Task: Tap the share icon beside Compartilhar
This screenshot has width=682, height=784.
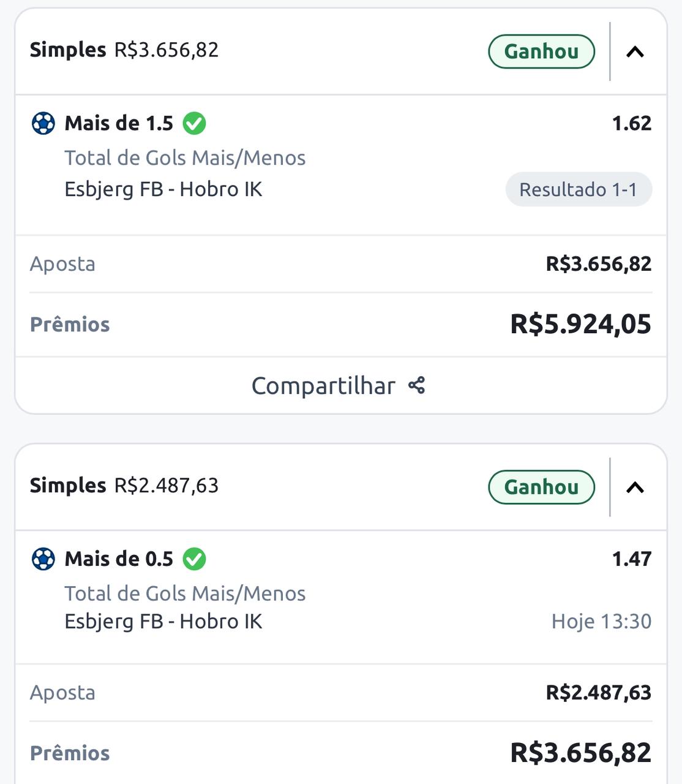Action: click(417, 386)
